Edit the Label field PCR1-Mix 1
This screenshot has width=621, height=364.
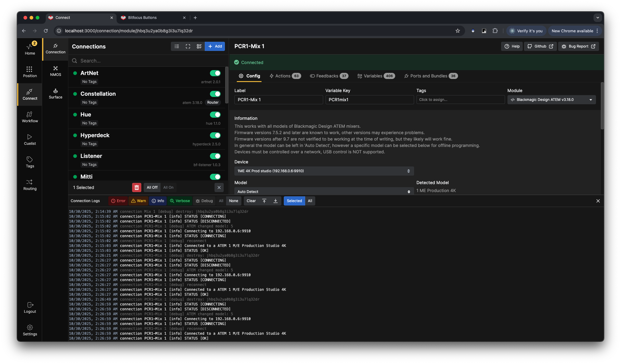click(279, 100)
